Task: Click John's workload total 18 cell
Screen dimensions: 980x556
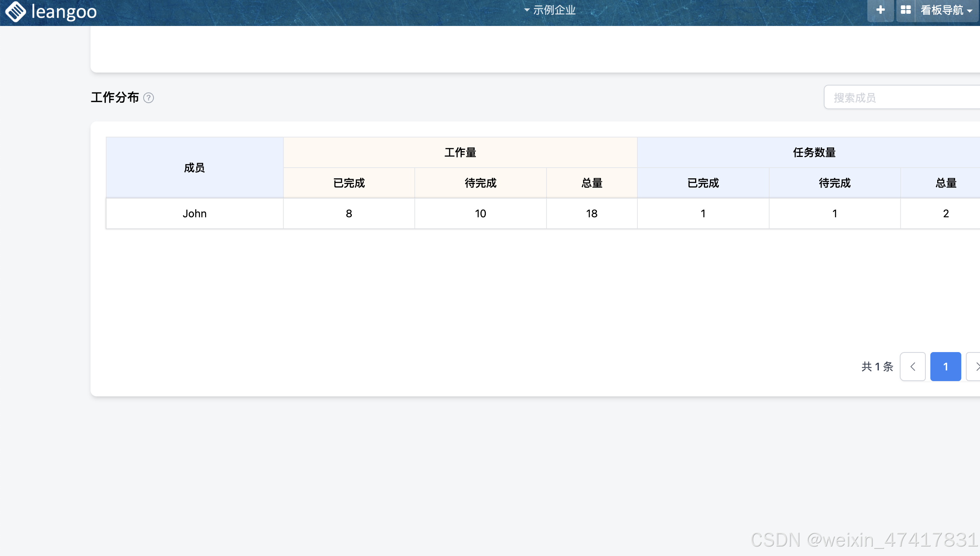Action: [592, 213]
